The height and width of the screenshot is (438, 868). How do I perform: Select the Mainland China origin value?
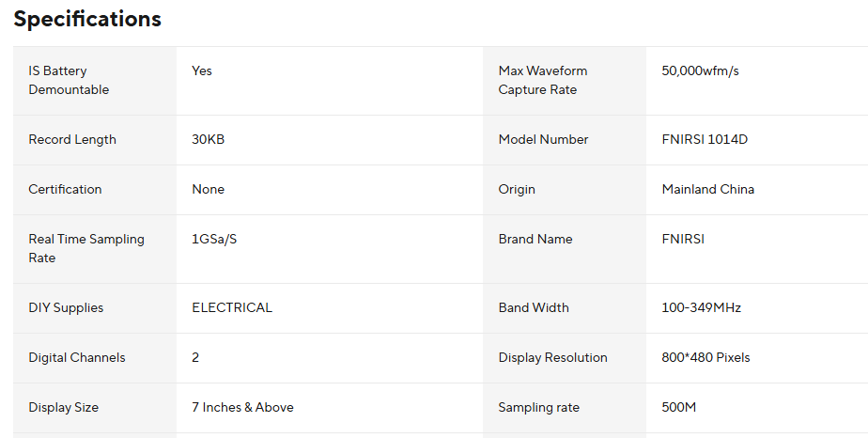(707, 189)
